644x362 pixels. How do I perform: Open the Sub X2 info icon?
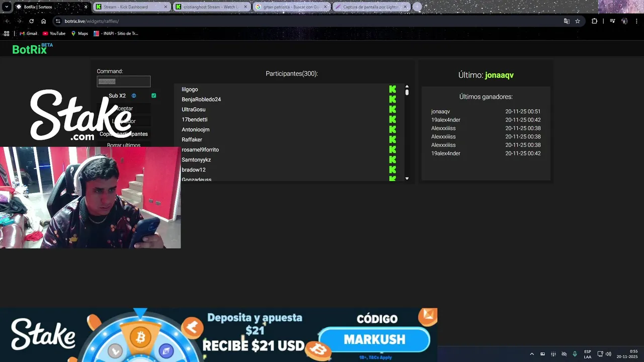point(134,96)
